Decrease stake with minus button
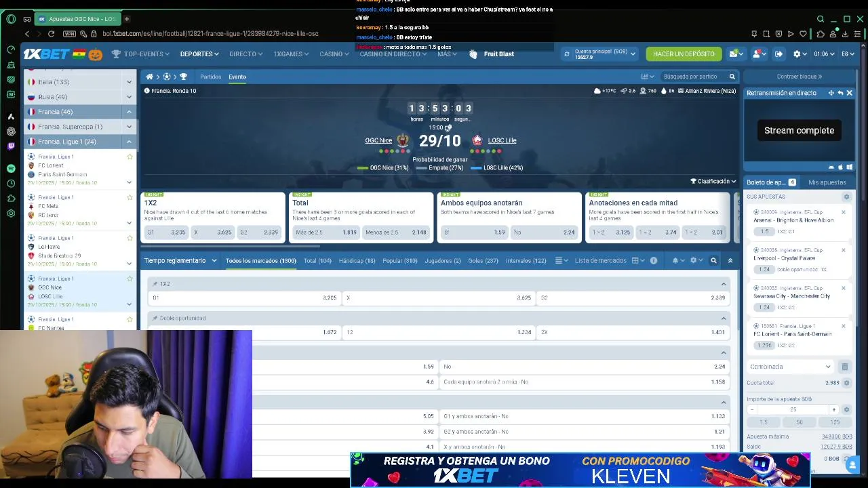The height and width of the screenshot is (488, 868). pos(751,409)
